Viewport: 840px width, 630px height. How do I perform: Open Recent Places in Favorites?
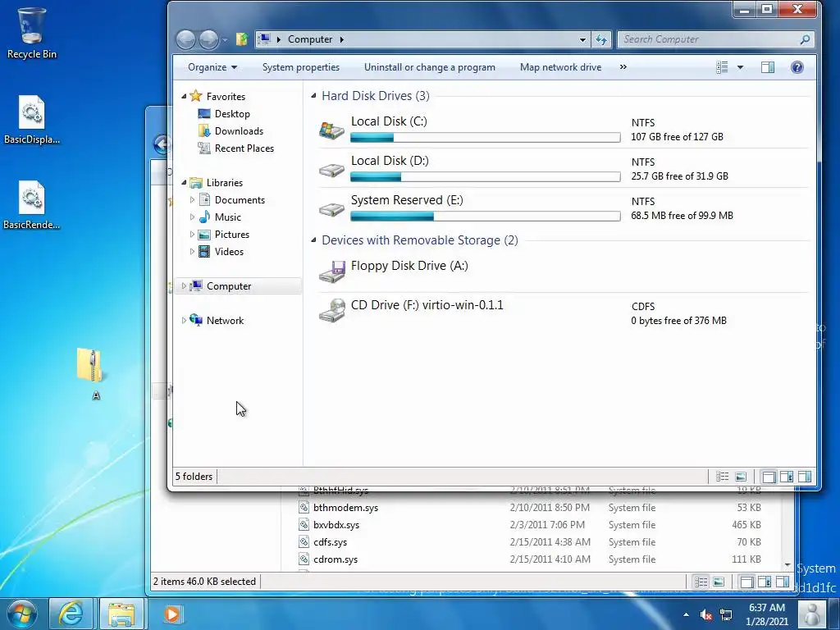click(x=244, y=148)
